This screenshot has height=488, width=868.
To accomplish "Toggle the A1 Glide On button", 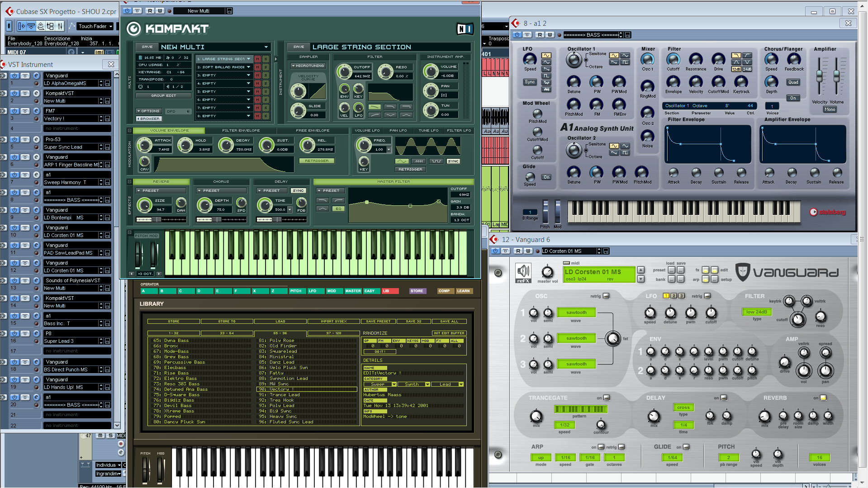I will tap(546, 177).
